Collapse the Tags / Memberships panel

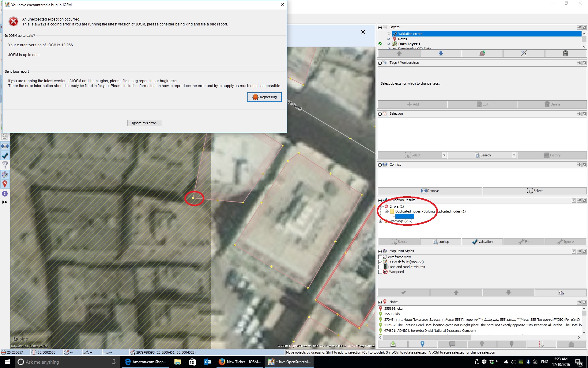pos(380,63)
